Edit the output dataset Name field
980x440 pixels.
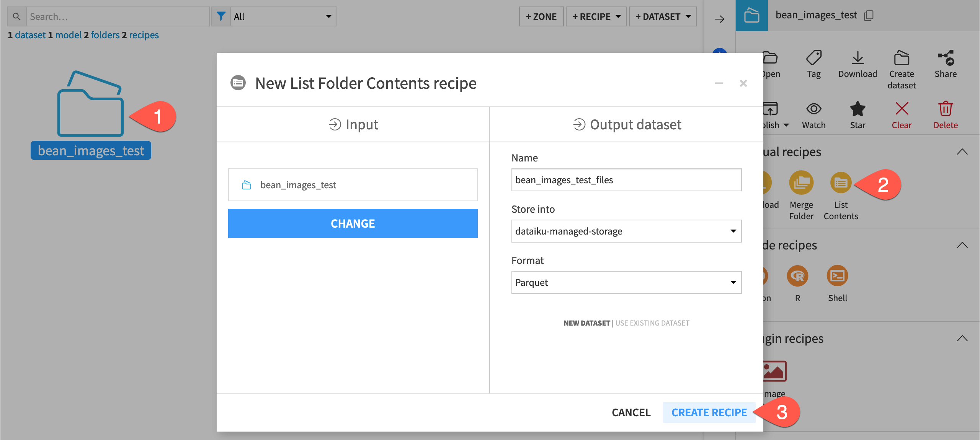pyautogui.click(x=626, y=180)
